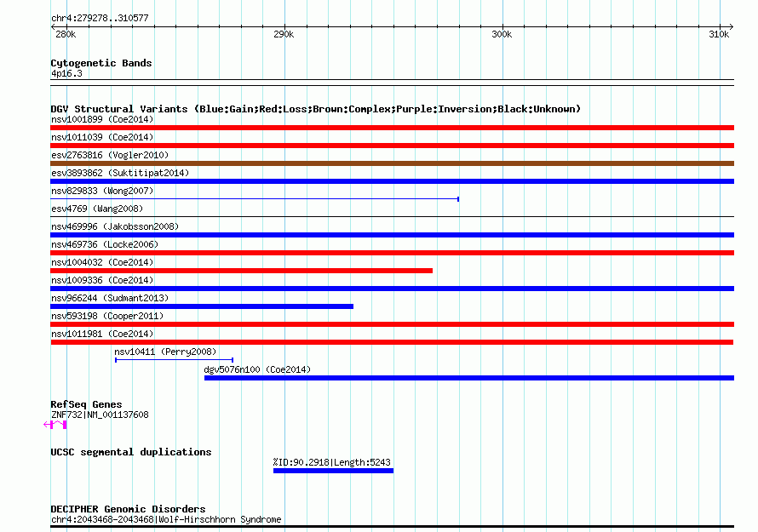The image size is (758, 532).
Task: Select the brown esv2763816 complex variant bar
Action: pos(392,163)
